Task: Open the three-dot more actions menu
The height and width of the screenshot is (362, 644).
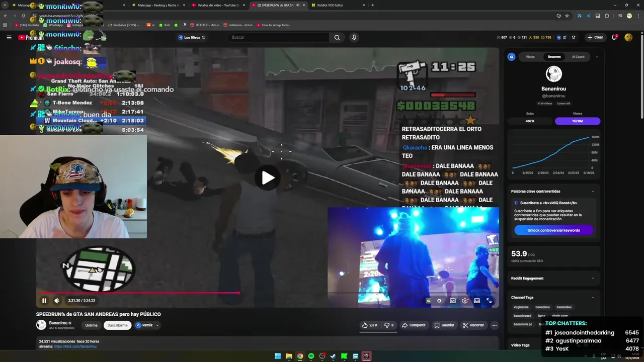Action: [495, 325]
